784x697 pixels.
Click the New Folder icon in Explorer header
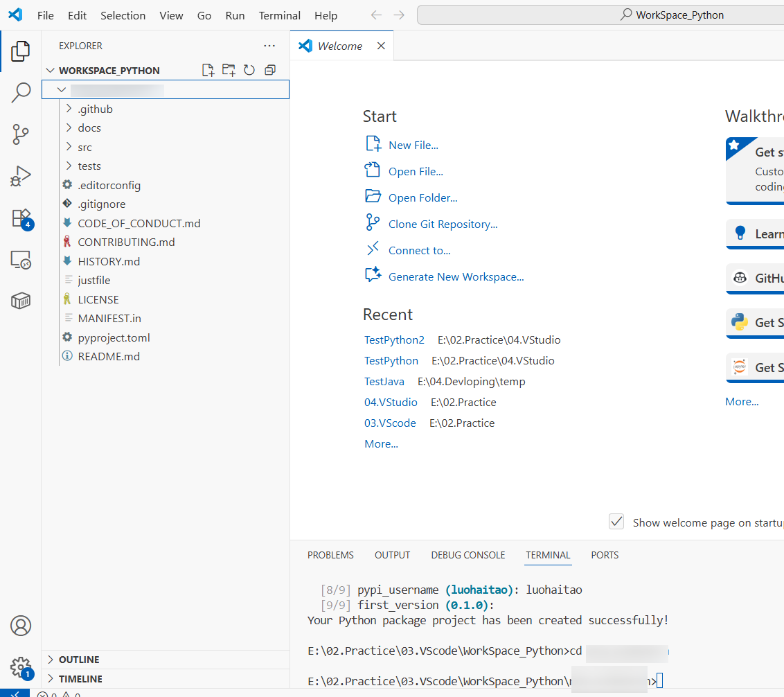coord(229,70)
